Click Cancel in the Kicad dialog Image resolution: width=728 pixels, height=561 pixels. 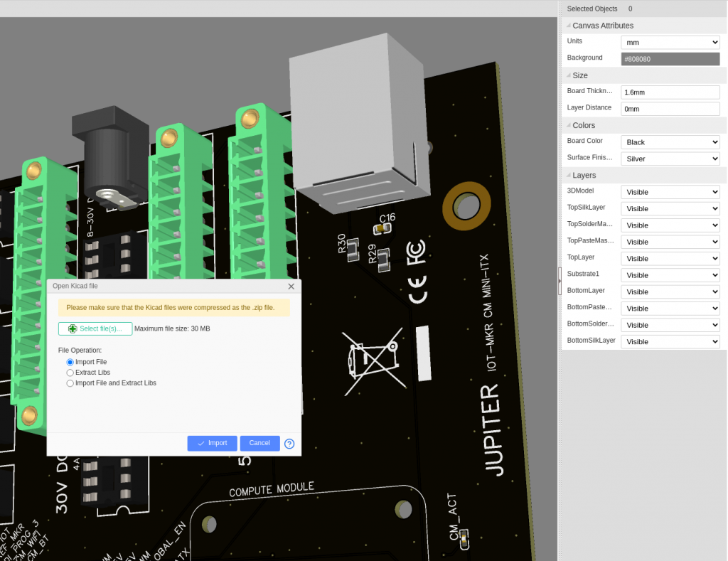coord(259,443)
